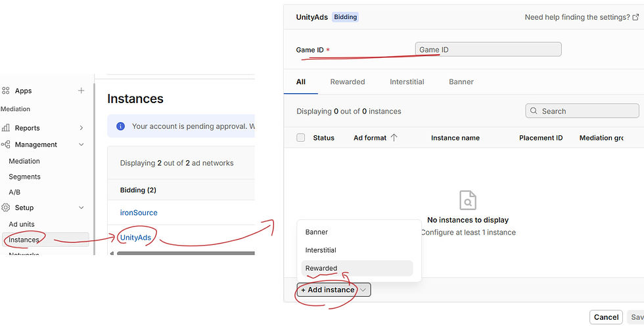Click the Bidding badge next to UnityAds

coord(345,17)
